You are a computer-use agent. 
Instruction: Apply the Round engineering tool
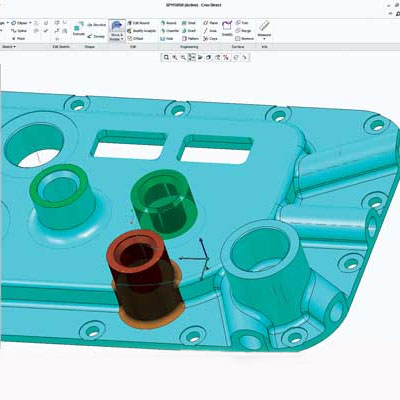coord(168,23)
